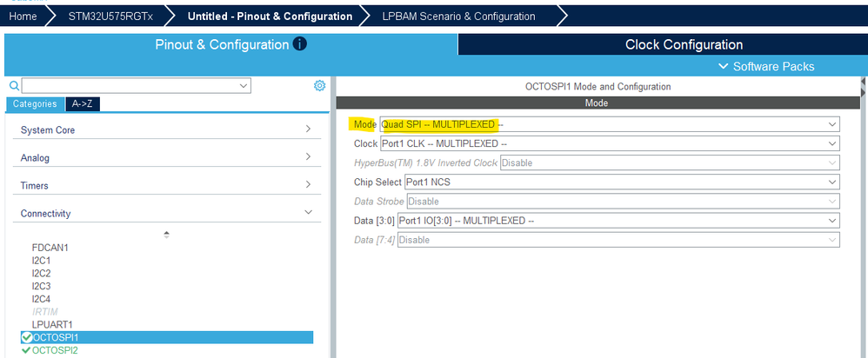
Task: Open the Mode Quad SPI dropdown
Action: (610, 124)
